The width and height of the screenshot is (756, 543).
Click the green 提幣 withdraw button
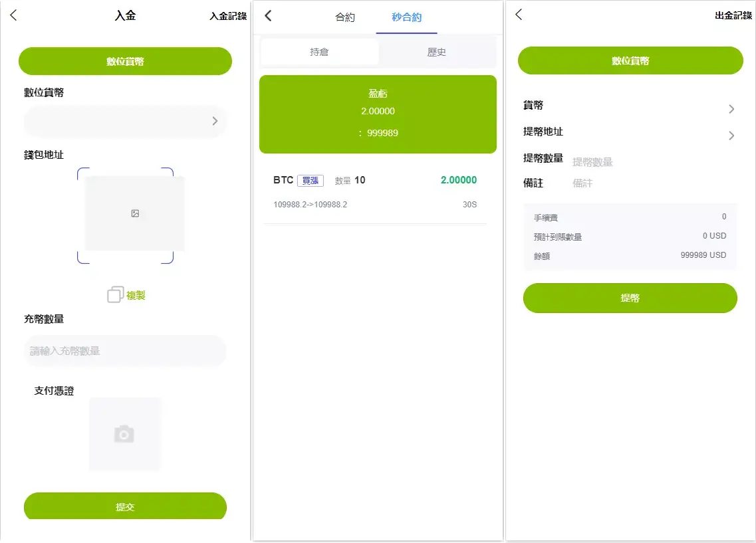click(x=630, y=298)
